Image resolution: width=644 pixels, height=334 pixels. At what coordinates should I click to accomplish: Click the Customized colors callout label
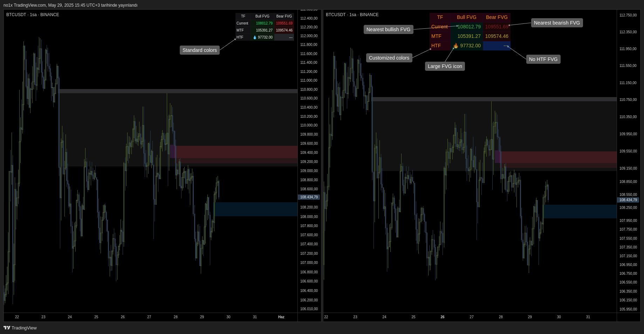389,58
